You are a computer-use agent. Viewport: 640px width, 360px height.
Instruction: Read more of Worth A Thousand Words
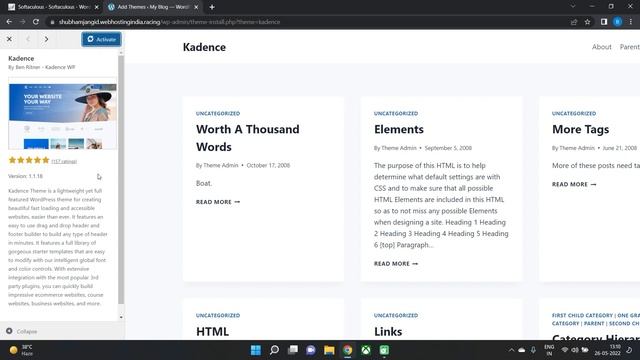coord(218,202)
